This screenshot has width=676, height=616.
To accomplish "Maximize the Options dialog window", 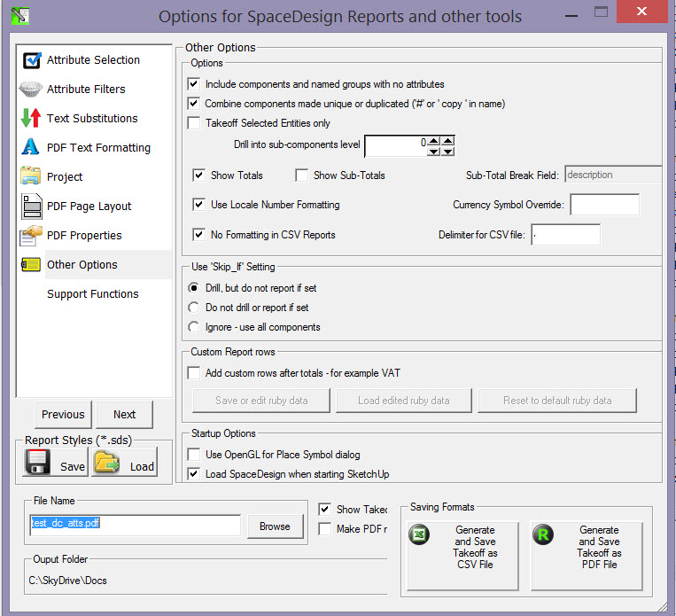I will coord(601,12).
